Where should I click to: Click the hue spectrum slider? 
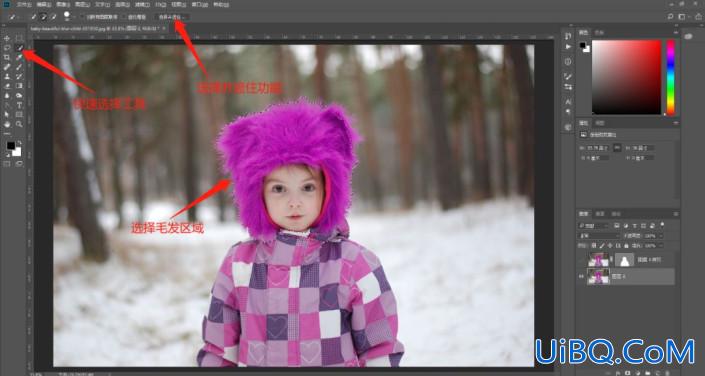click(670, 77)
